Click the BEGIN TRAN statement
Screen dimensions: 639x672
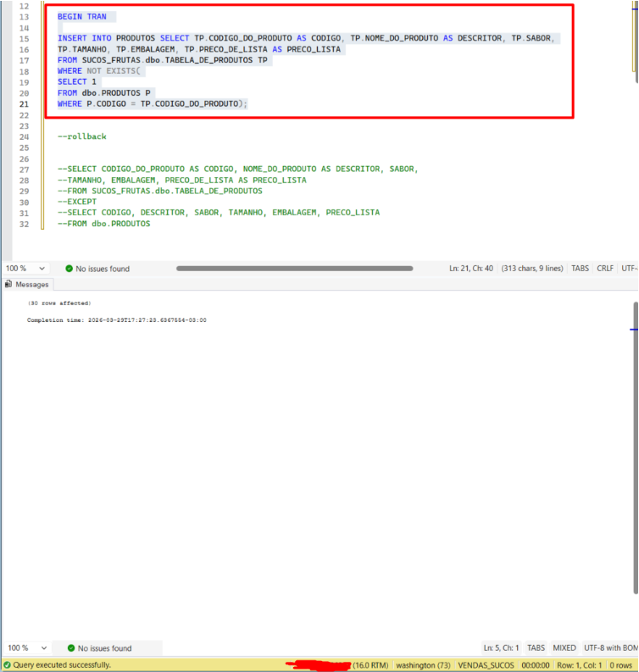pyautogui.click(x=82, y=17)
